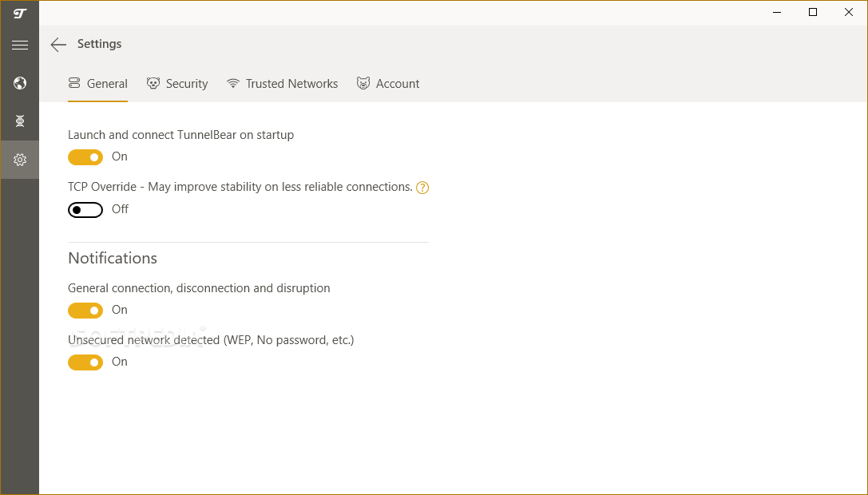This screenshot has width=868, height=495.
Task: Click the DNA helix sidebar icon
Action: (x=20, y=121)
